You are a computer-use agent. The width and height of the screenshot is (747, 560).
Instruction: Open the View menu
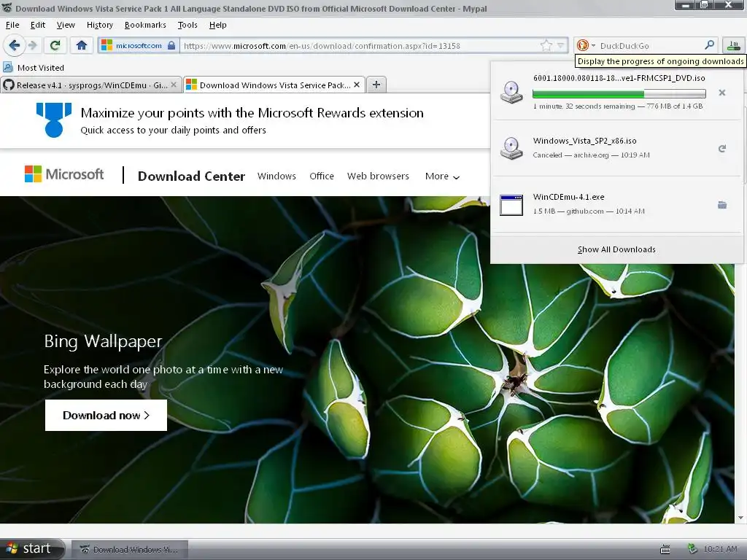(65, 25)
